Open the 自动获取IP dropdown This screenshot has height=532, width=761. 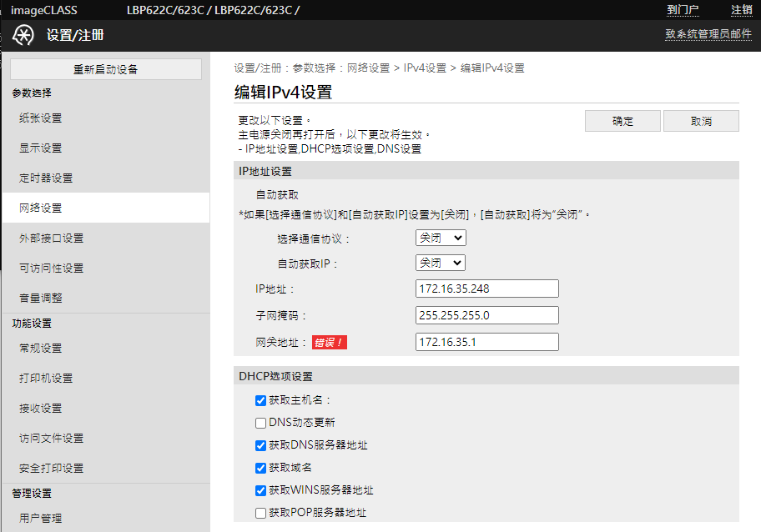click(x=441, y=263)
